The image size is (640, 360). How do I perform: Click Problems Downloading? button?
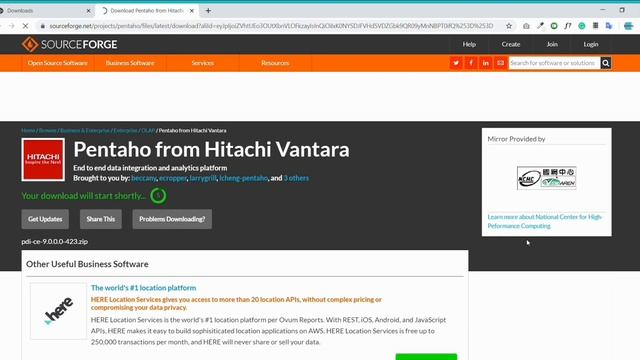(172, 219)
